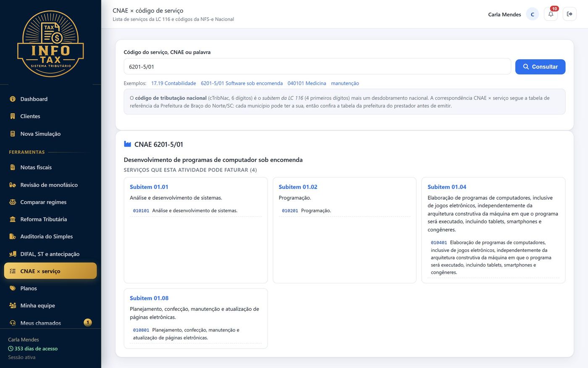This screenshot has width=588, height=368.
Task: Click code 010101 in Subitem 01.01 card
Action: pyautogui.click(x=141, y=211)
